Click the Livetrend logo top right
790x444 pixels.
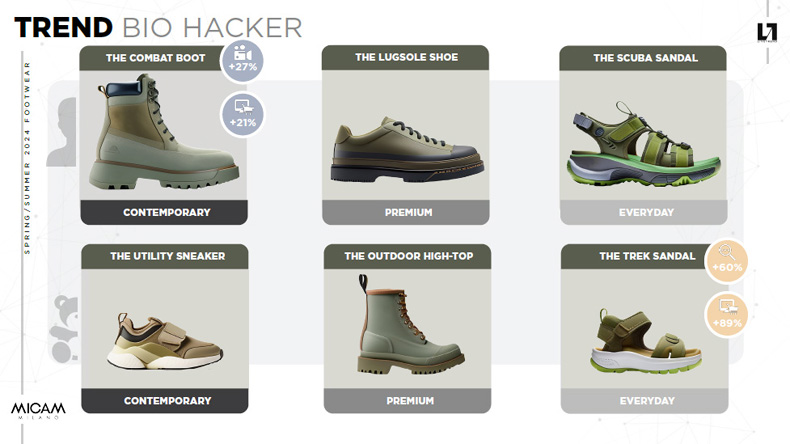[x=767, y=33]
